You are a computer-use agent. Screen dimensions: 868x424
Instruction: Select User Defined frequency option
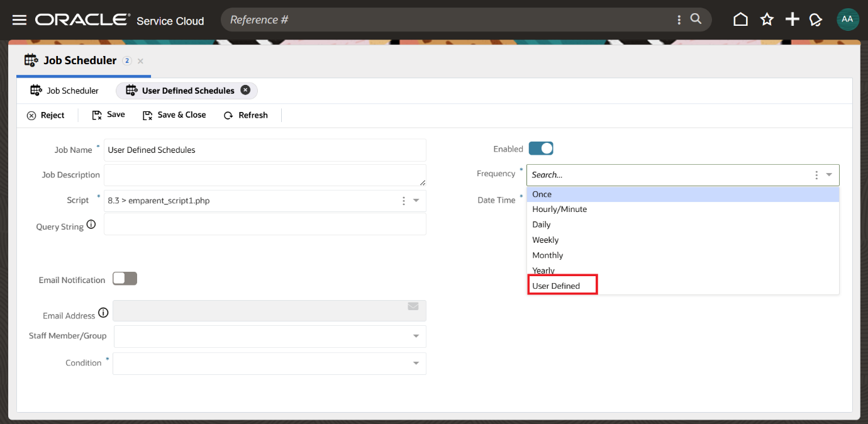683,286
